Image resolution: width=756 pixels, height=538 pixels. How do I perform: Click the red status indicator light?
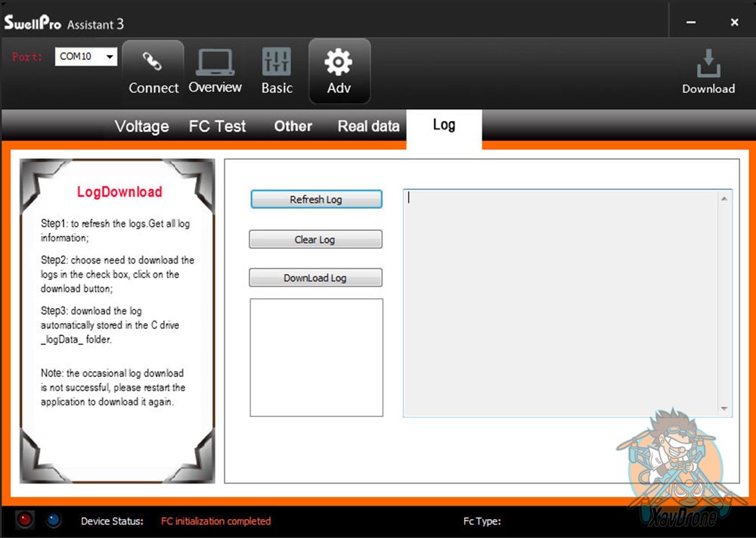click(26, 520)
